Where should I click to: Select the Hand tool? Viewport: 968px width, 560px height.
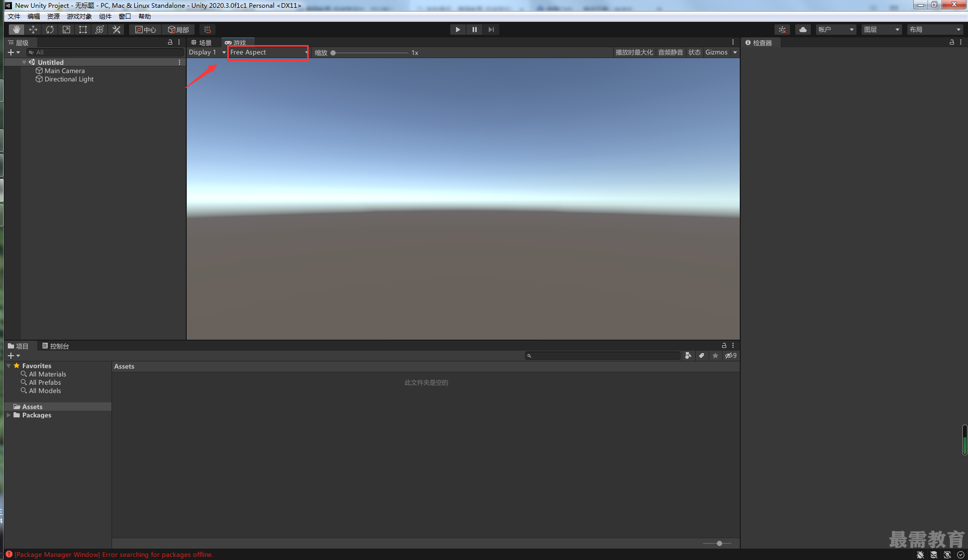pyautogui.click(x=17, y=30)
